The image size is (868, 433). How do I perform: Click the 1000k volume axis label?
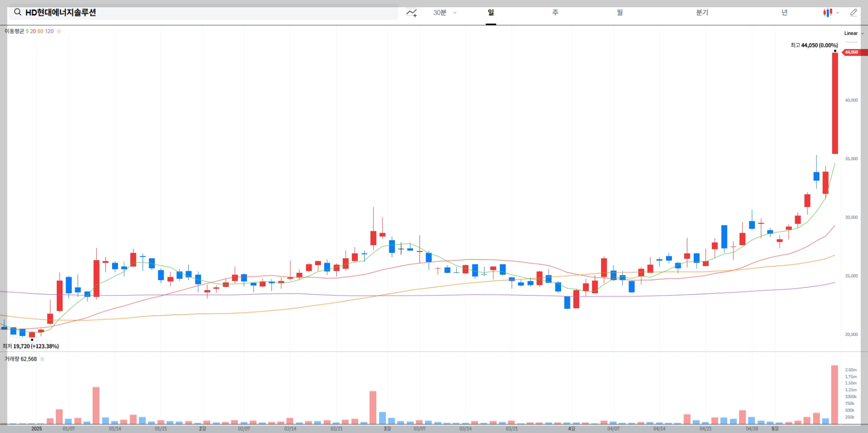[851, 397]
